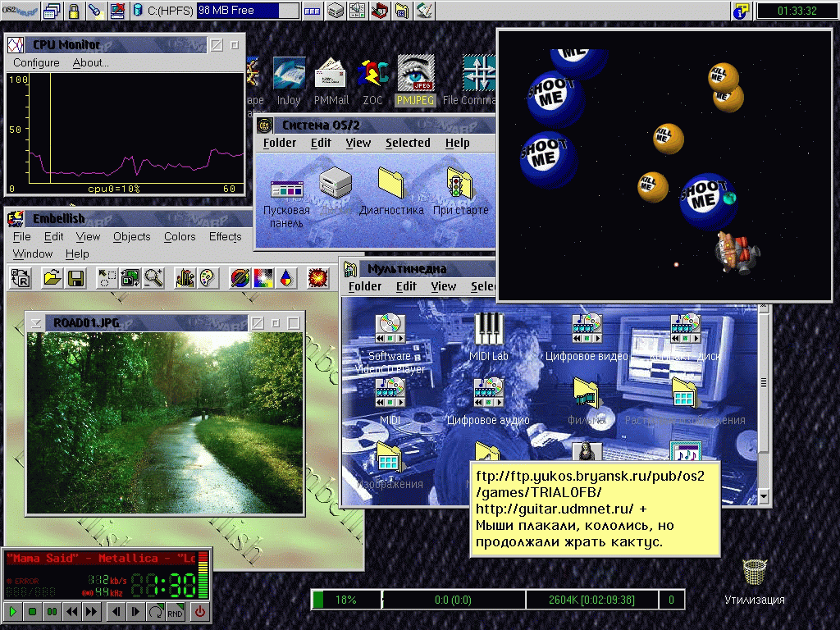The image size is (840, 630).
Task: Open Selected menu in Система OS/2 window
Action: [x=408, y=143]
